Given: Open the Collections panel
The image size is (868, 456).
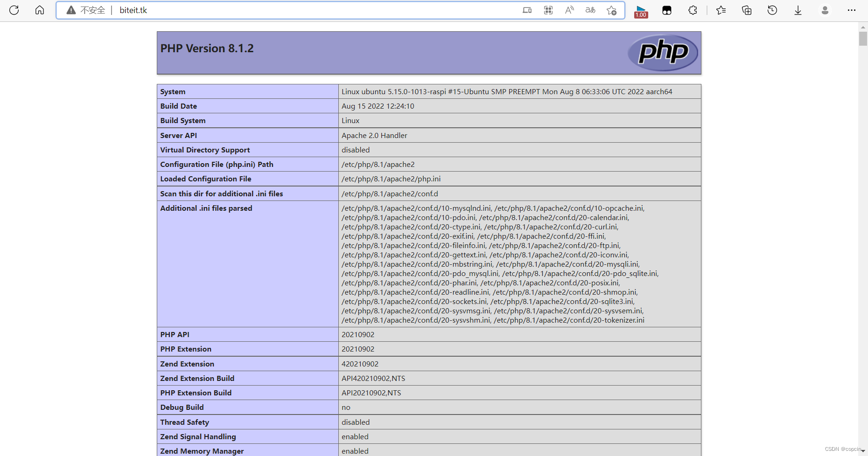Looking at the screenshot, I should pos(747,10).
